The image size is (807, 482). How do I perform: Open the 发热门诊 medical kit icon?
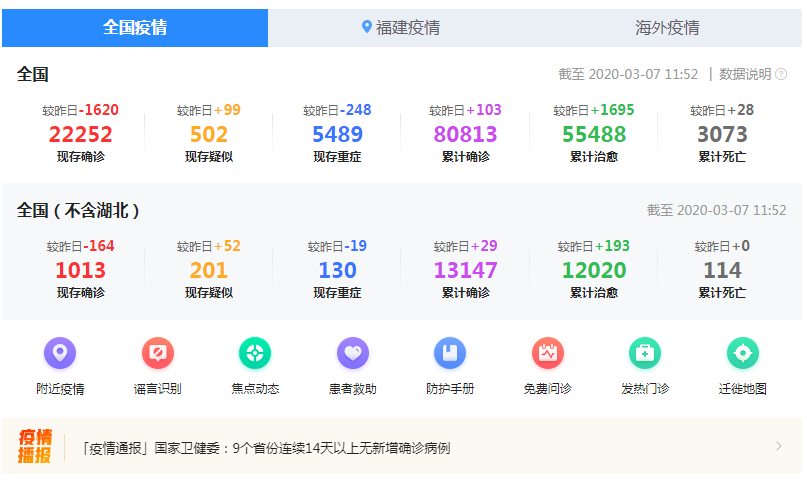(x=645, y=353)
